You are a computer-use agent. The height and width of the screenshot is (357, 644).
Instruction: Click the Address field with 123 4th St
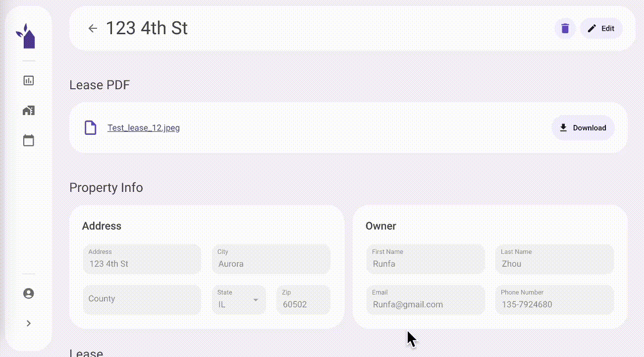pyautogui.click(x=142, y=259)
